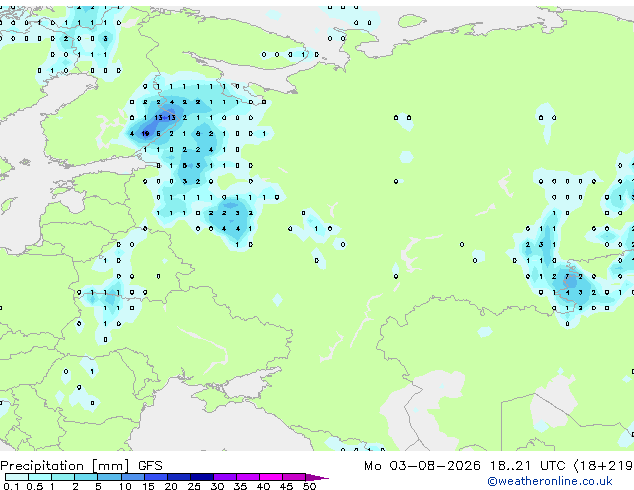This screenshot has height=490, width=634.
Task: Open the weatheronline.co.uk link
Action: tap(550, 481)
